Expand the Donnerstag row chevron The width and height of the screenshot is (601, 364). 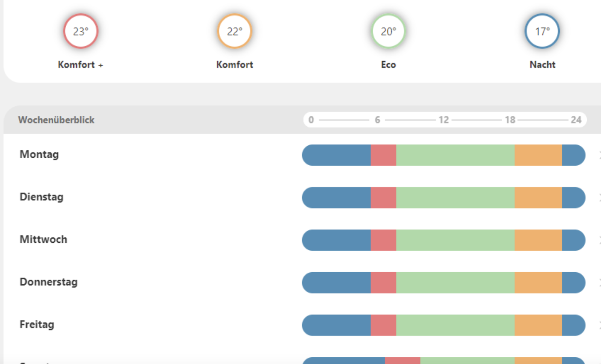coord(599,282)
